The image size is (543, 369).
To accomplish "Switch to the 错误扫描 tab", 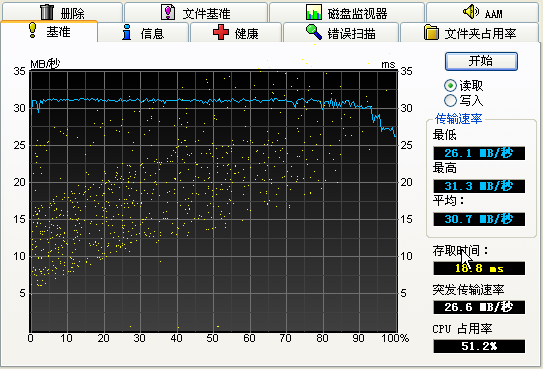I will point(341,33).
